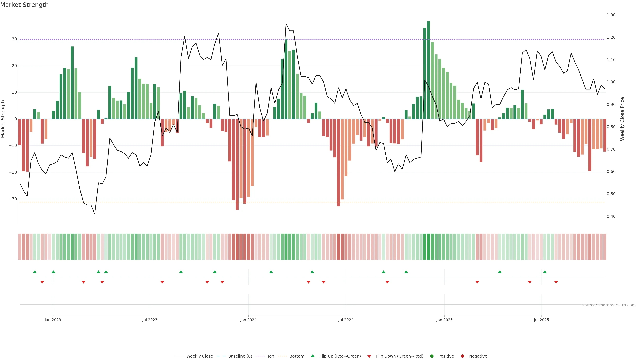This screenshot has height=362, width=644.
Task: Click green Flip Up triangle icon in legend
Action: (x=312, y=356)
